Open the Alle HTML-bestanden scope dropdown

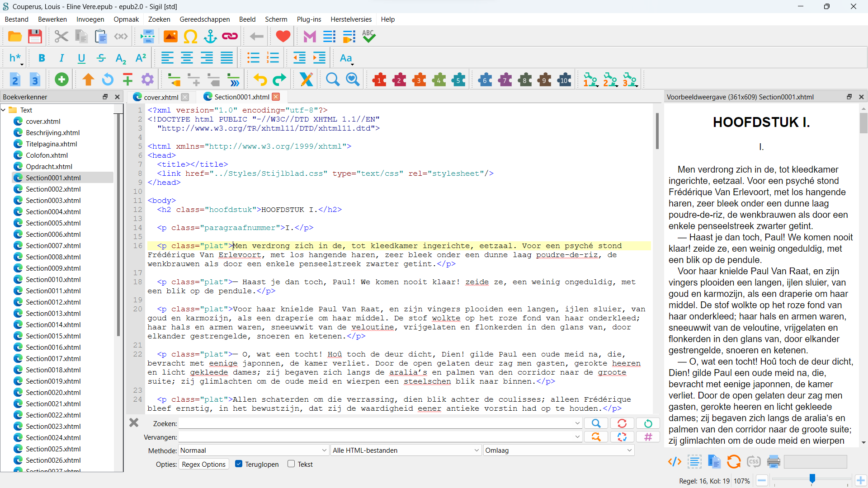406,450
